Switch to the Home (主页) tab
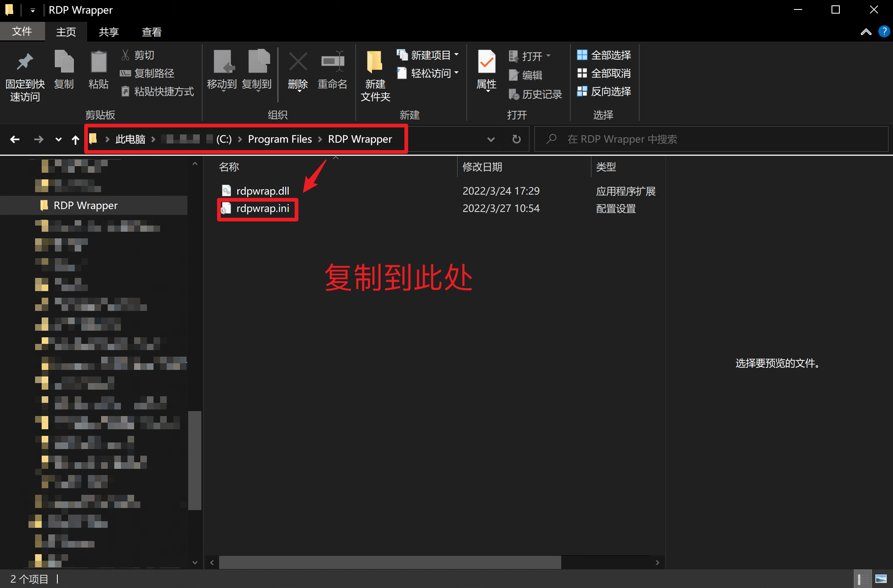Screen dimensions: 893x588 pos(66,32)
